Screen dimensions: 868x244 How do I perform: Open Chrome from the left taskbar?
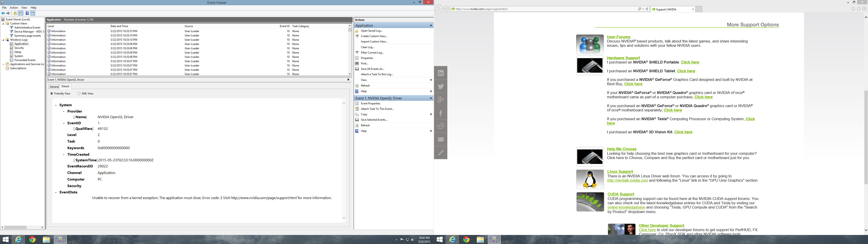[32, 240]
